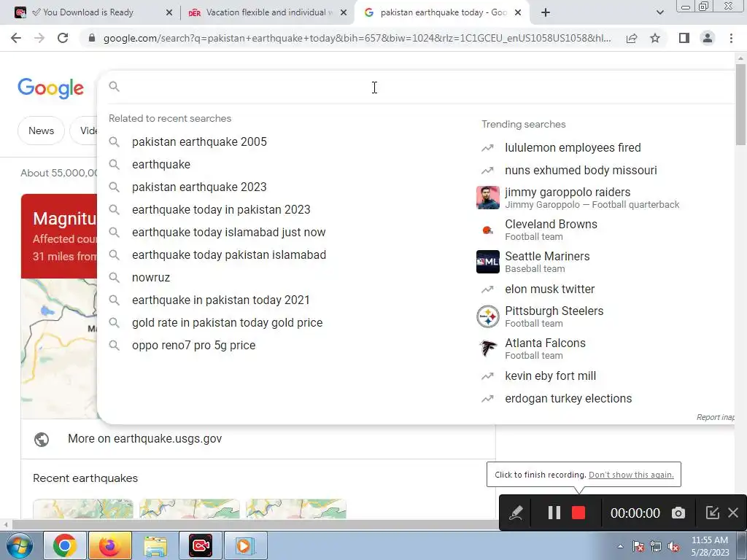Choose the 'nowruz' suggestion
Viewport: 747px width, 560px height.
(x=150, y=278)
